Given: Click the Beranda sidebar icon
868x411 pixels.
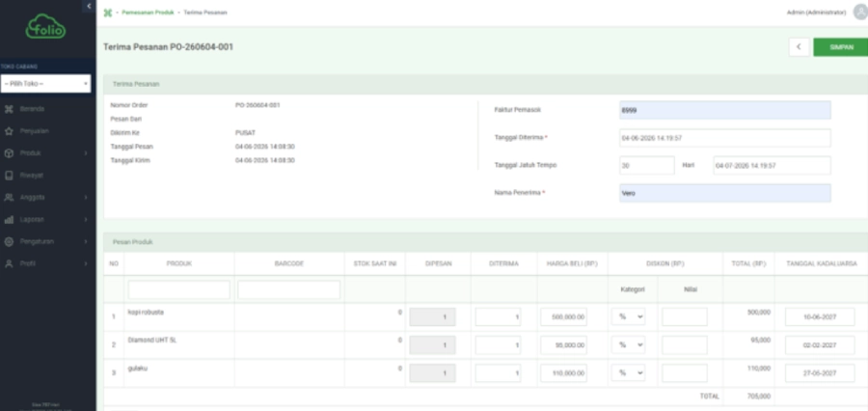Looking at the screenshot, I should pyautogui.click(x=9, y=109).
